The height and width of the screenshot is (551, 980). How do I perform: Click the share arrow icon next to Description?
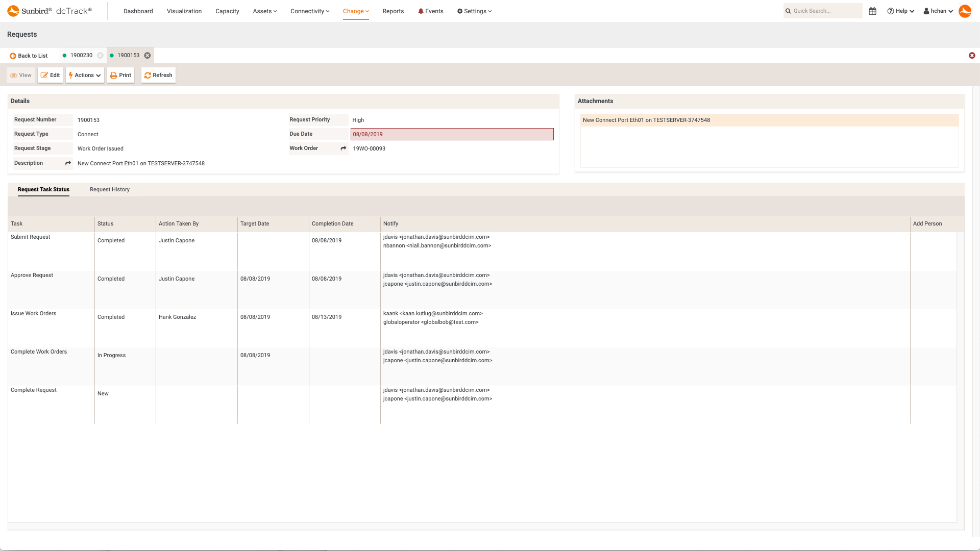[x=68, y=163]
